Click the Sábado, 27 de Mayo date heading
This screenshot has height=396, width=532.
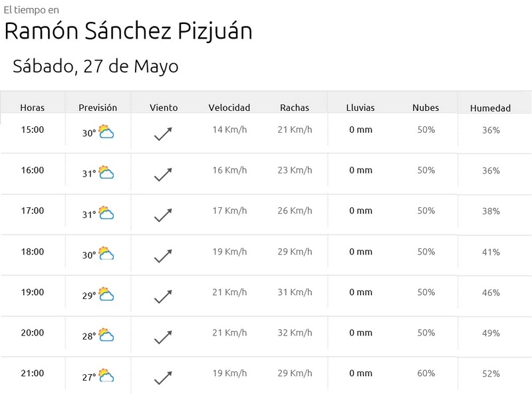[96, 66]
